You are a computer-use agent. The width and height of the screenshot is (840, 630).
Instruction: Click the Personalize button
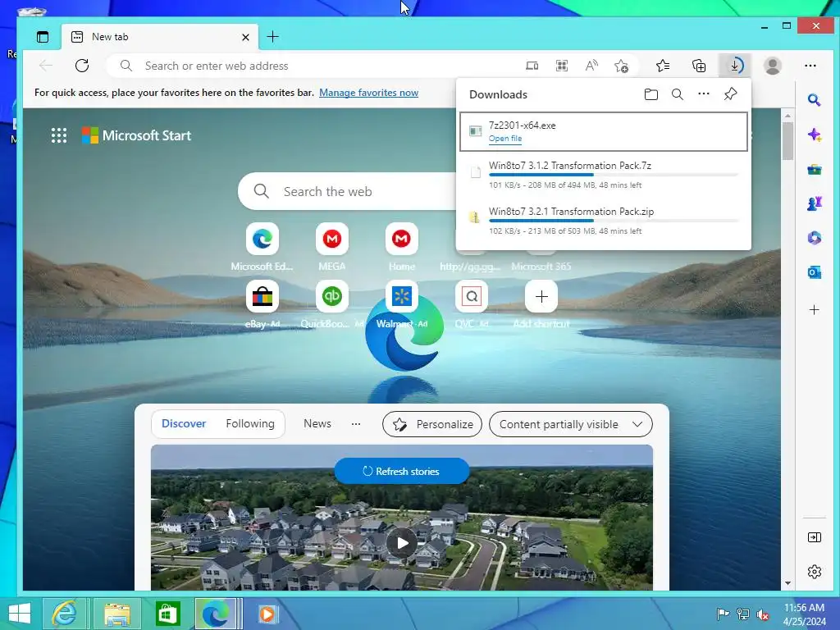pyautogui.click(x=432, y=424)
